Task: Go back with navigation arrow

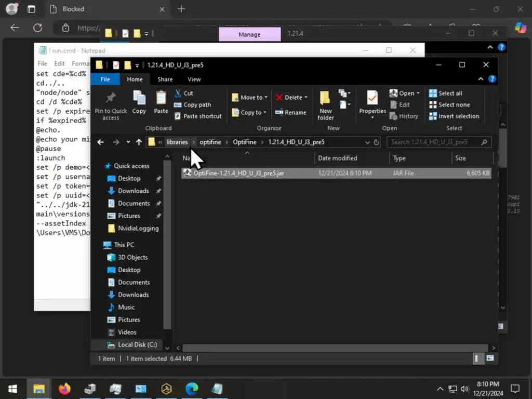Action: pyautogui.click(x=100, y=142)
